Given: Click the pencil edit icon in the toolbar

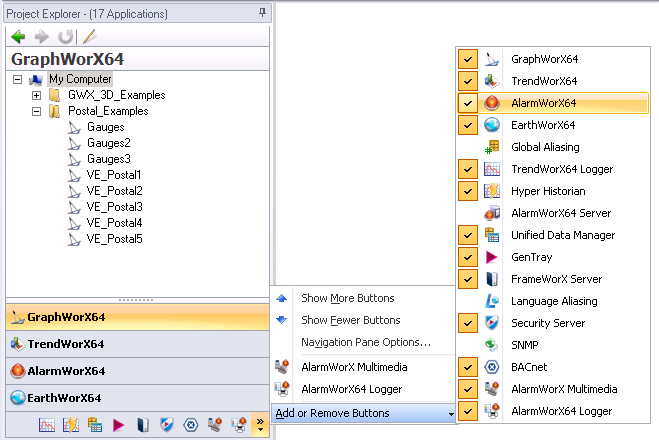Looking at the screenshot, I should (x=88, y=37).
